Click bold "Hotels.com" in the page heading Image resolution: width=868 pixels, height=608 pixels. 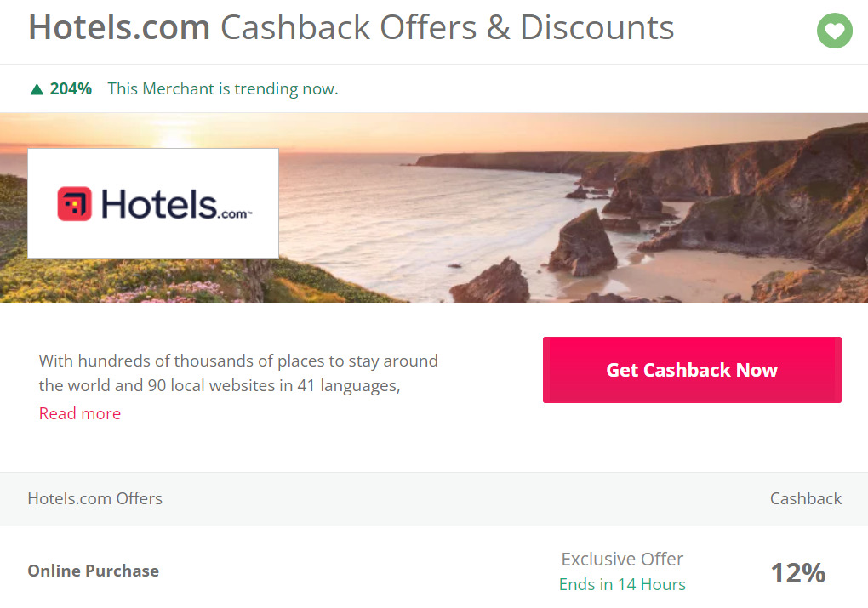pos(119,27)
